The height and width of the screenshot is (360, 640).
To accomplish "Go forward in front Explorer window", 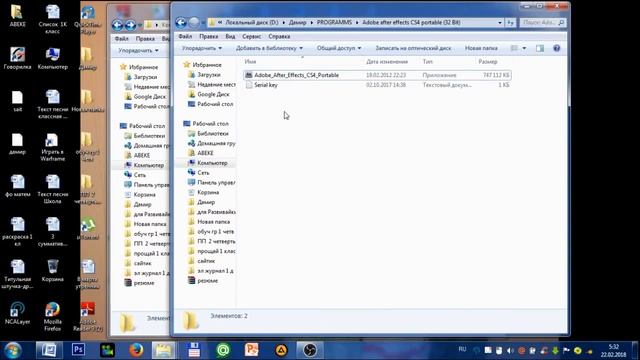I will (194, 22).
